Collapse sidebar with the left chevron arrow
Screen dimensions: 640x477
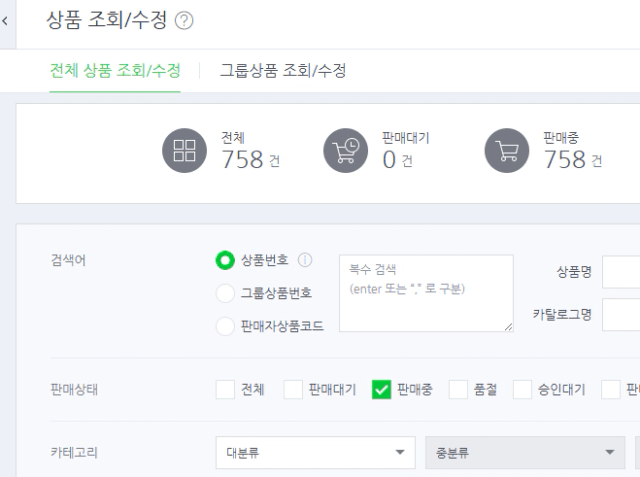click(5, 21)
